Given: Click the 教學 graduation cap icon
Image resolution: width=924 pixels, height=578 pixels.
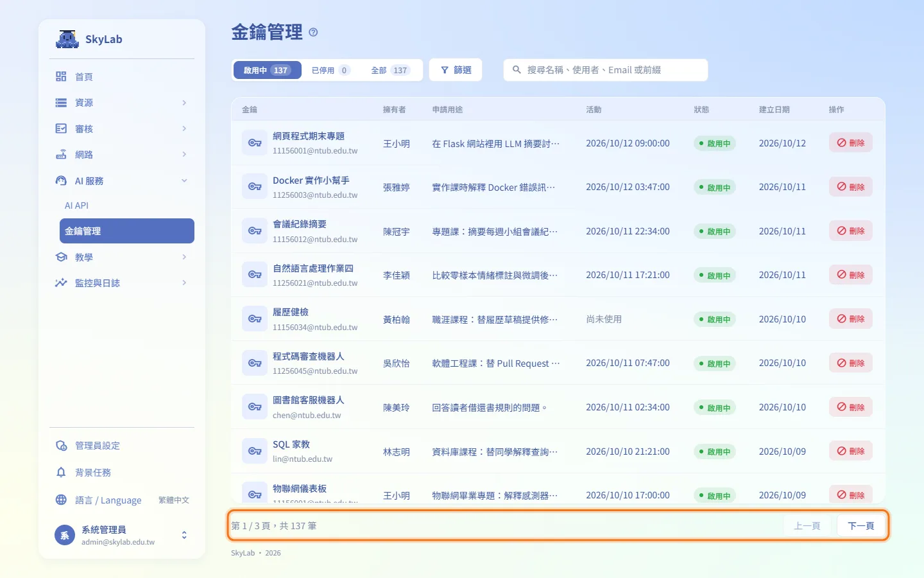Looking at the screenshot, I should pos(61,257).
